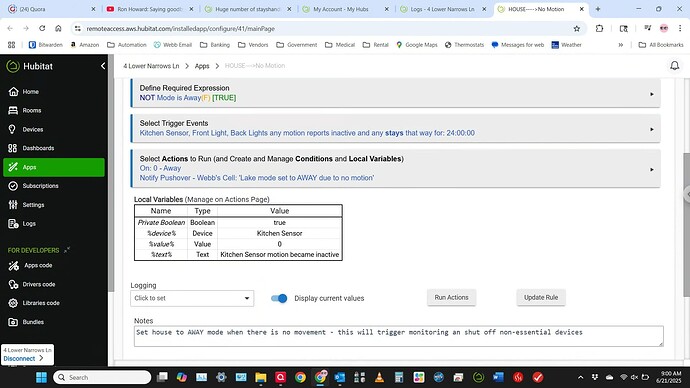Open Windows Start menu

pyautogui.click(x=41, y=377)
